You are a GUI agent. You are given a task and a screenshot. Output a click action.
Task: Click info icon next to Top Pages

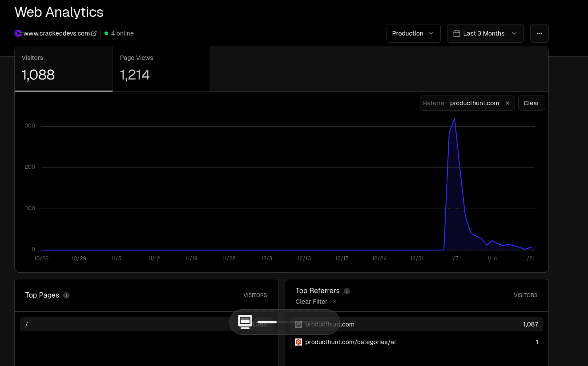tap(66, 295)
